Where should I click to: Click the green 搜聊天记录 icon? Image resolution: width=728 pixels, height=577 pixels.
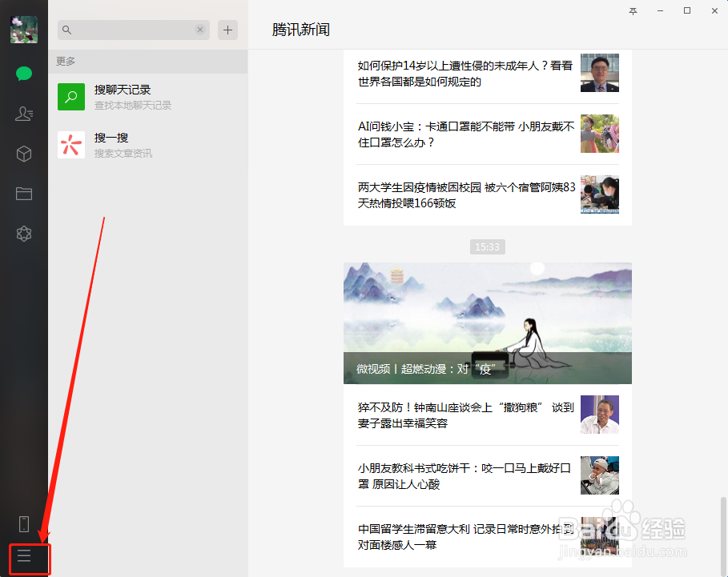point(71,96)
